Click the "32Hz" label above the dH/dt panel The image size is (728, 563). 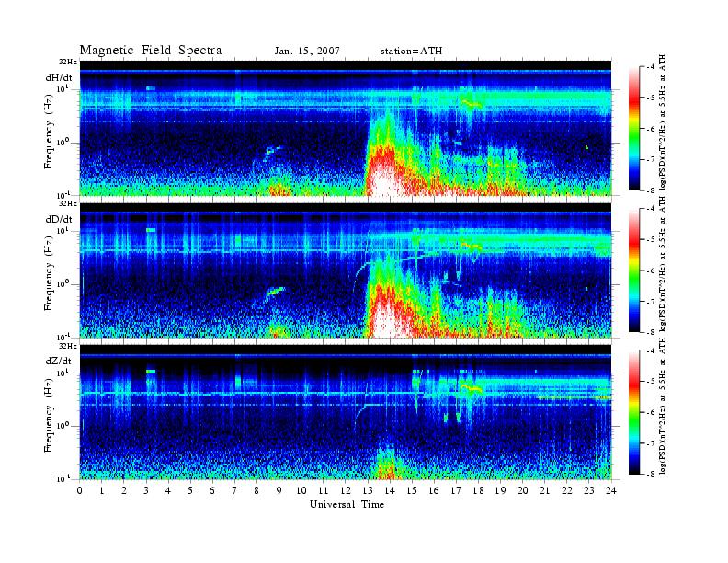(x=68, y=62)
